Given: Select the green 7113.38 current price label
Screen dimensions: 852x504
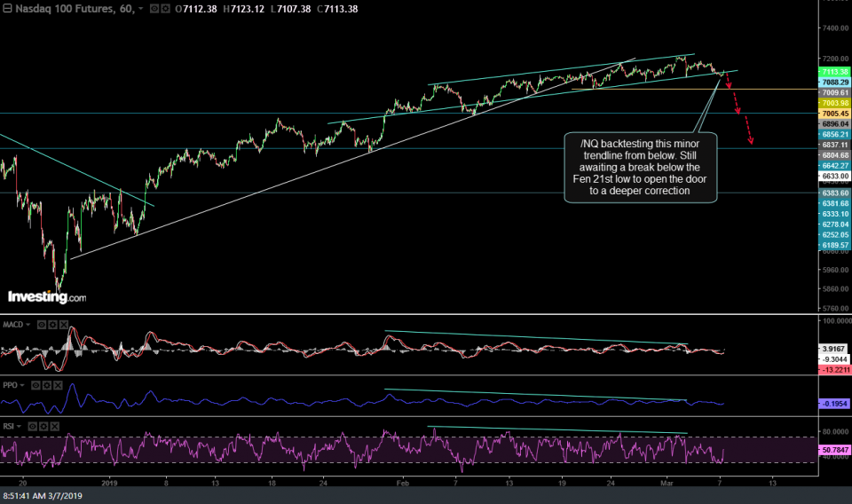Looking at the screenshot, I should point(834,72).
